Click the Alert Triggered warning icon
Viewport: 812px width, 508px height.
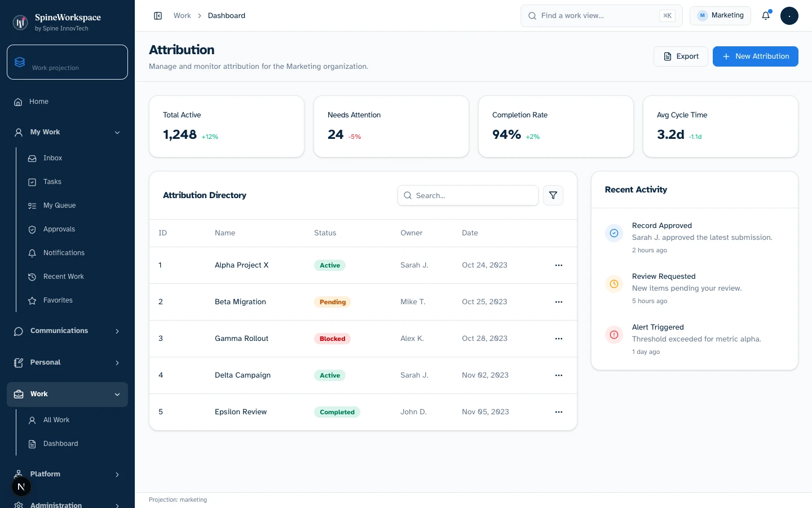(x=614, y=335)
